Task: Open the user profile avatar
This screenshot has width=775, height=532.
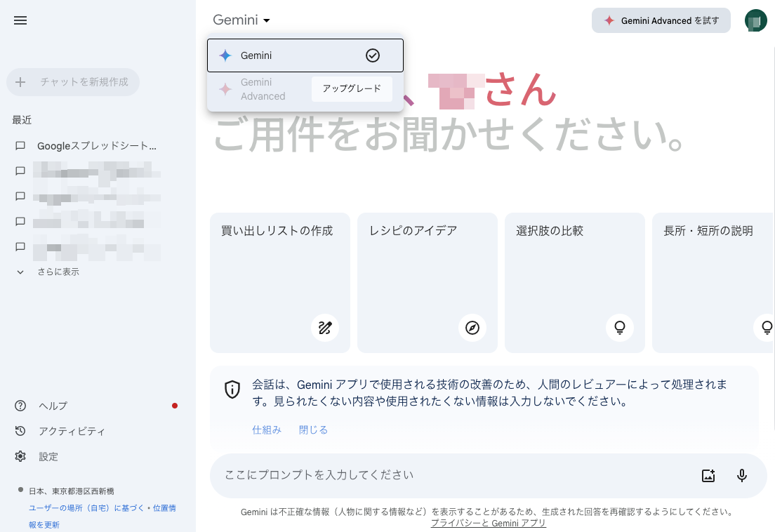Action: (x=756, y=20)
